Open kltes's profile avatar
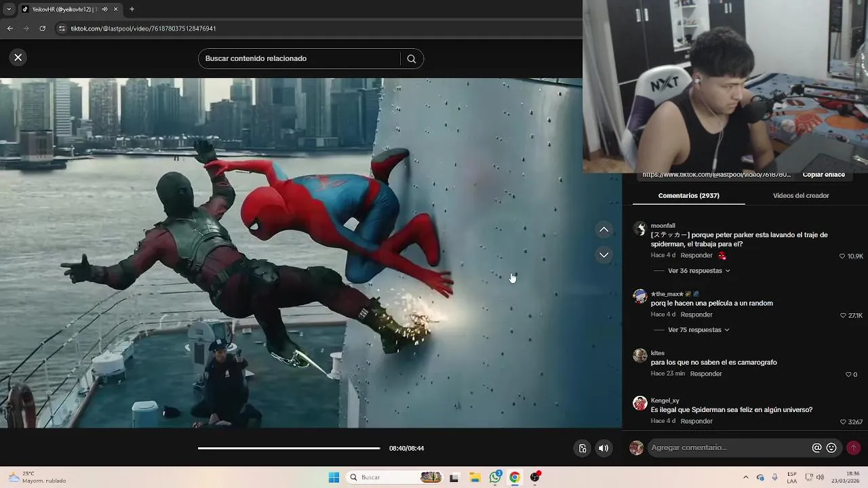The height and width of the screenshot is (488, 868). point(639,355)
